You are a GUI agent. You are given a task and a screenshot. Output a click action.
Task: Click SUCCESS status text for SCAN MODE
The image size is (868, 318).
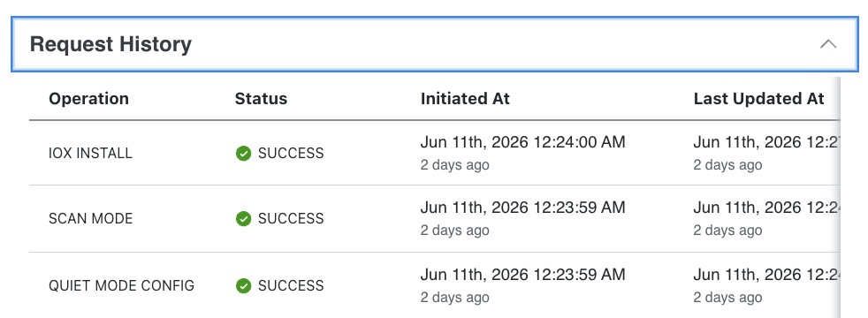[291, 219]
